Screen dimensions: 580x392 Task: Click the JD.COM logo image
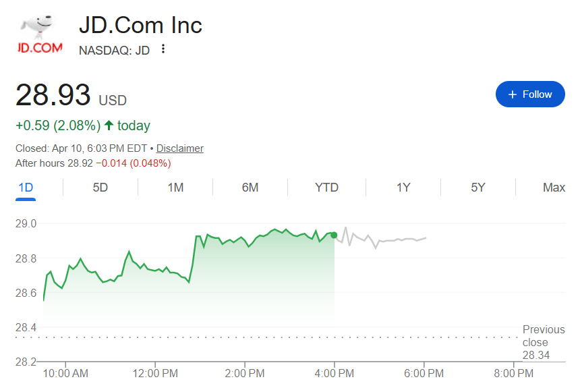pyautogui.click(x=40, y=35)
